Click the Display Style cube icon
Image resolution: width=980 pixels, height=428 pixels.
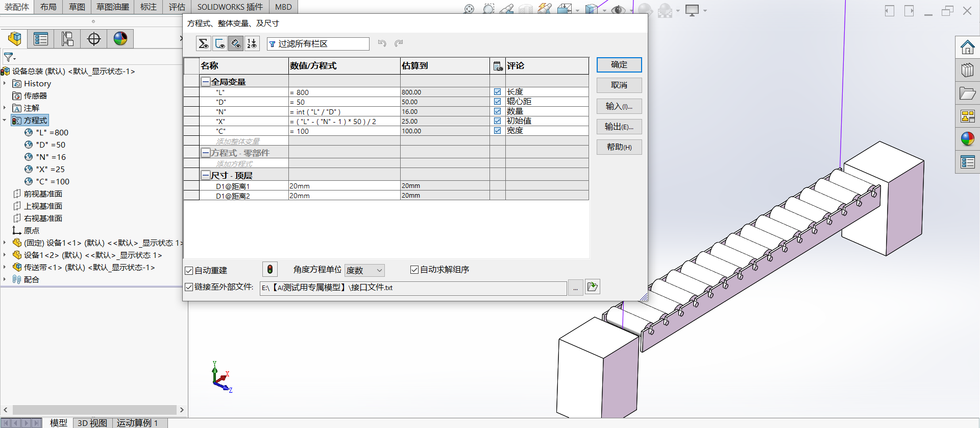click(x=591, y=9)
